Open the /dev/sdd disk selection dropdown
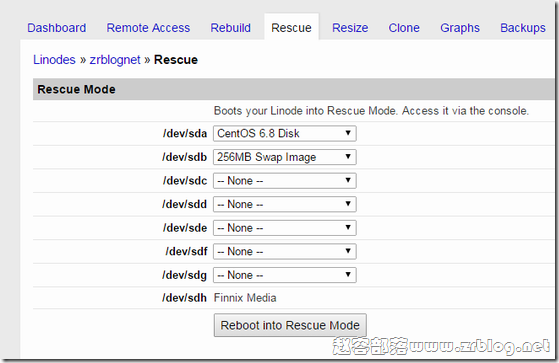 284,204
